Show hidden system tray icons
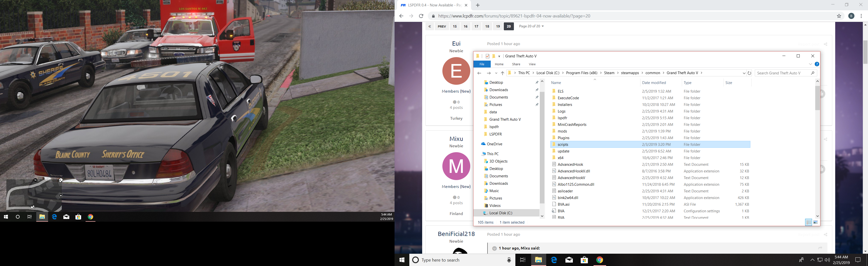 (x=812, y=260)
